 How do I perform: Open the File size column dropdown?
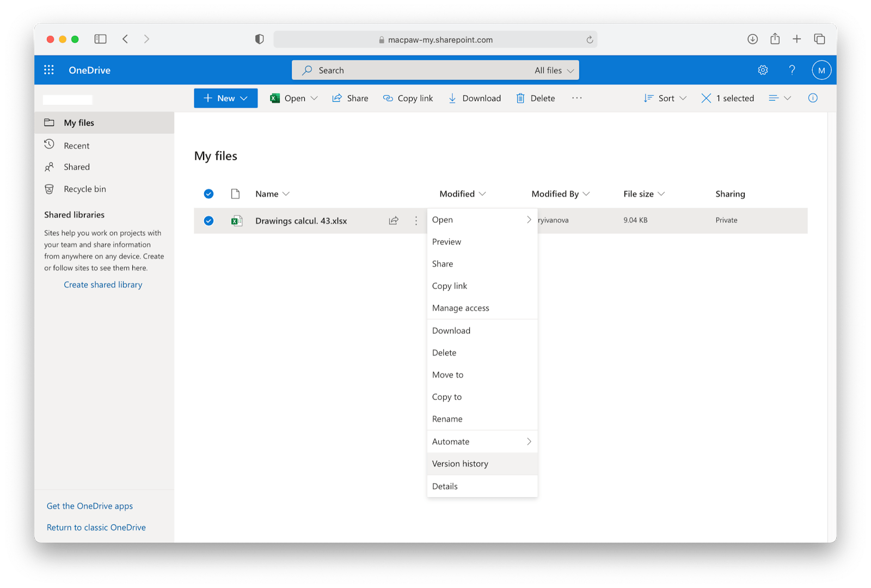tap(644, 194)
